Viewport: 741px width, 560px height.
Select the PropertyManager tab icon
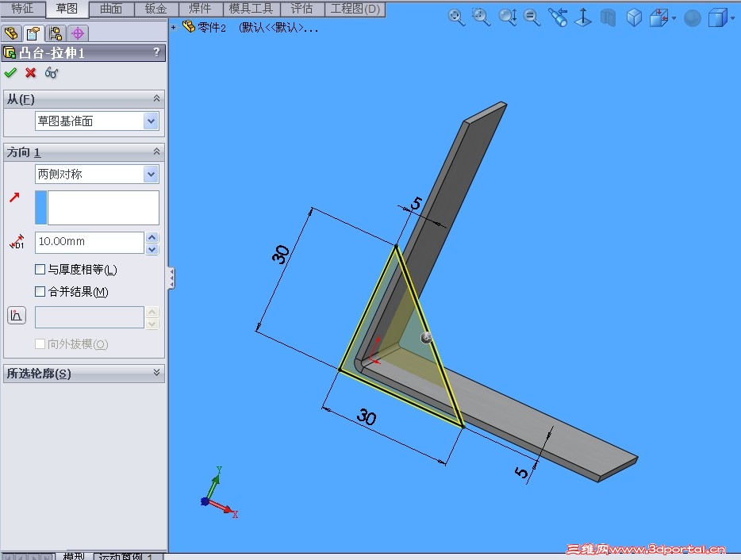[33, 33]
